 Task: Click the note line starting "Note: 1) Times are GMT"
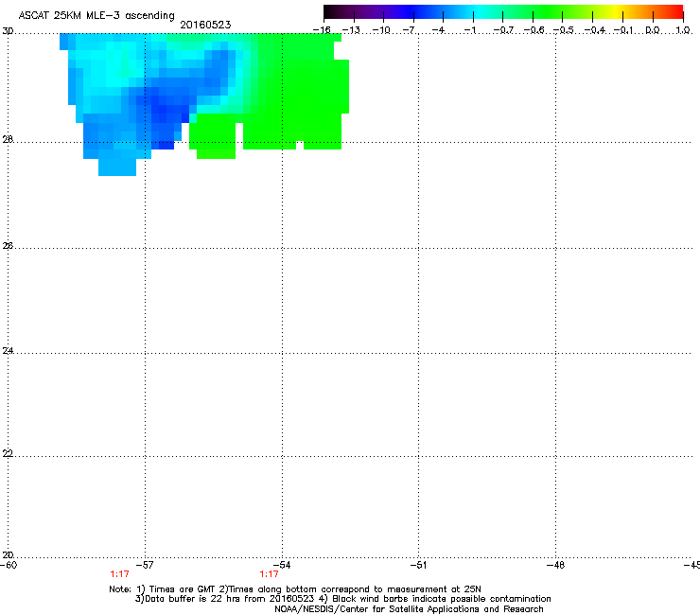(x=295, y=589)
